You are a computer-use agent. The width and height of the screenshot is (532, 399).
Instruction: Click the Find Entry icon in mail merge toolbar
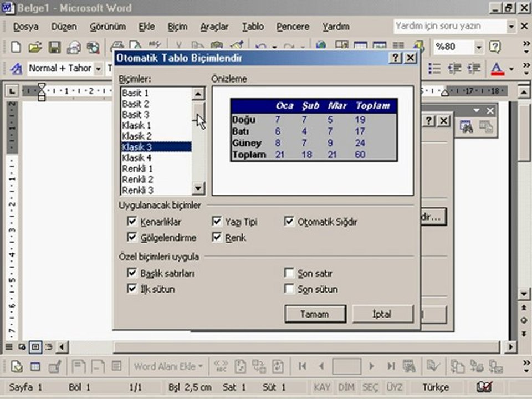click(408, 366)
